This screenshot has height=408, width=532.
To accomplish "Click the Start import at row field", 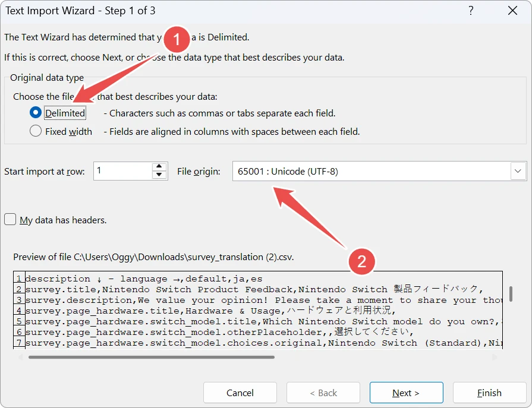I will pos(122,171).
